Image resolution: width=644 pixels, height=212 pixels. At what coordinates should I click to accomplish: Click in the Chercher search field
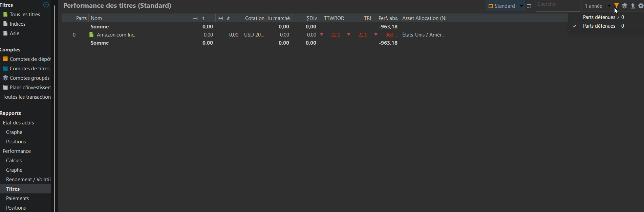coord(557,6)
